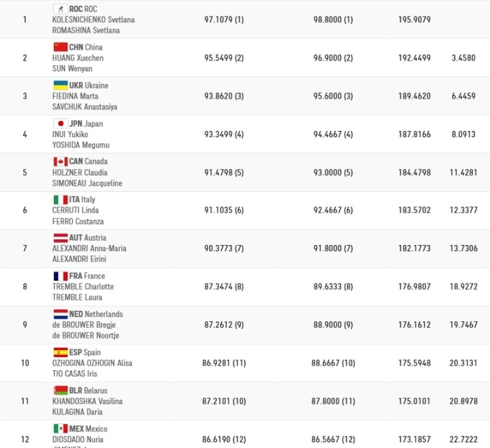490x448 pixels.
Task: Click the Belarus flag icon
Action: (61, 390)
